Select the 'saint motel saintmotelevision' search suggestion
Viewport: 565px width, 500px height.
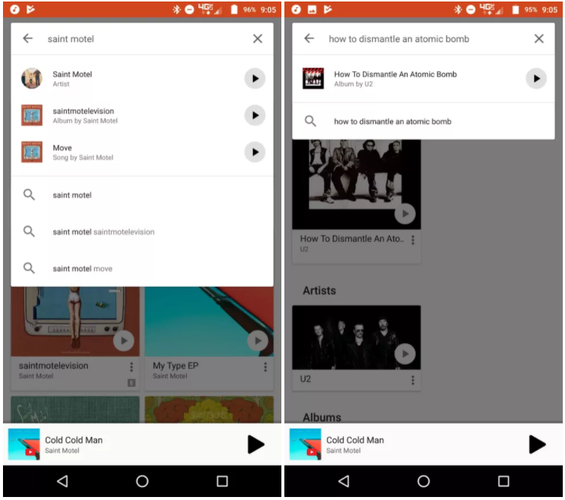pyautogui.click(x=142, y=232)
